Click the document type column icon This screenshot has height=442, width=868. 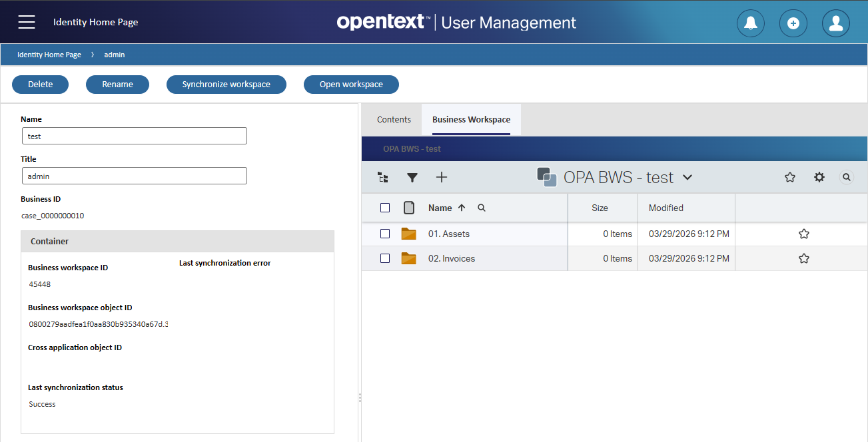(x=409, y=208)
